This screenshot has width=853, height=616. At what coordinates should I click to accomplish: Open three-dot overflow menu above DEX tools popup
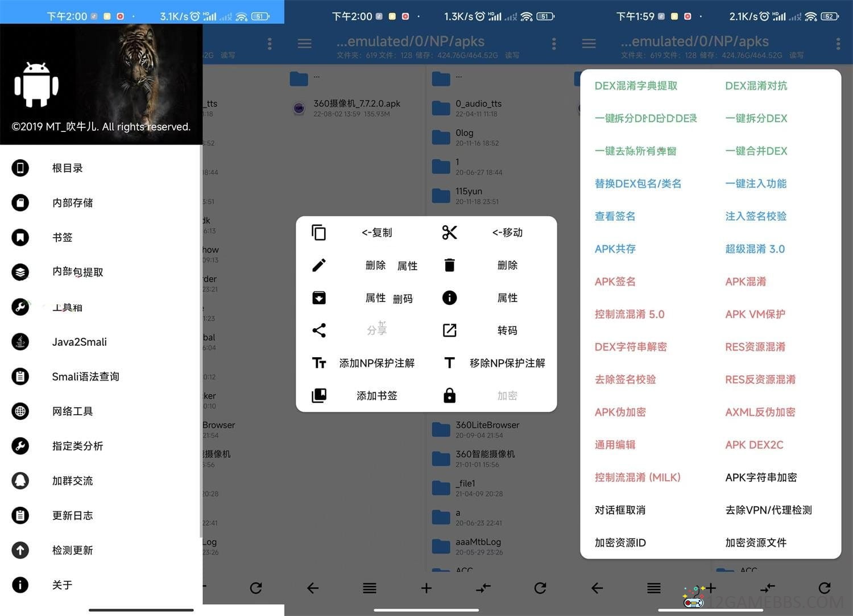[x=838, y=44]
